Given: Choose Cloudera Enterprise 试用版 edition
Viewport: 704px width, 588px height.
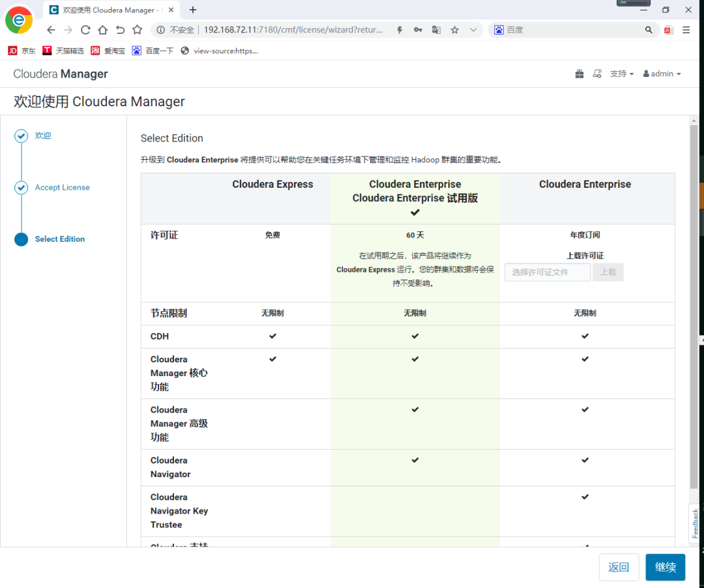Looking at the screenshot, I should 415,198.
